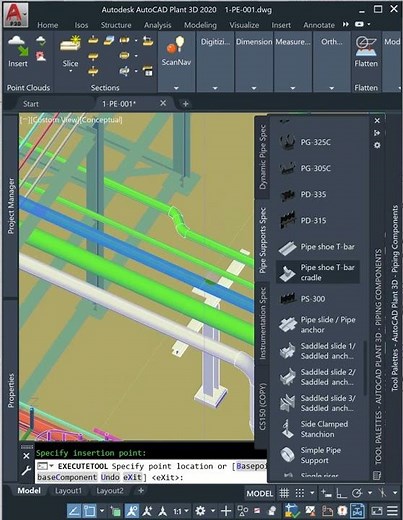Image resolution: width=403 pixels, height=520 pixels.
Task: Toggle dynamic input in status bar
Action: coord(326,493)
